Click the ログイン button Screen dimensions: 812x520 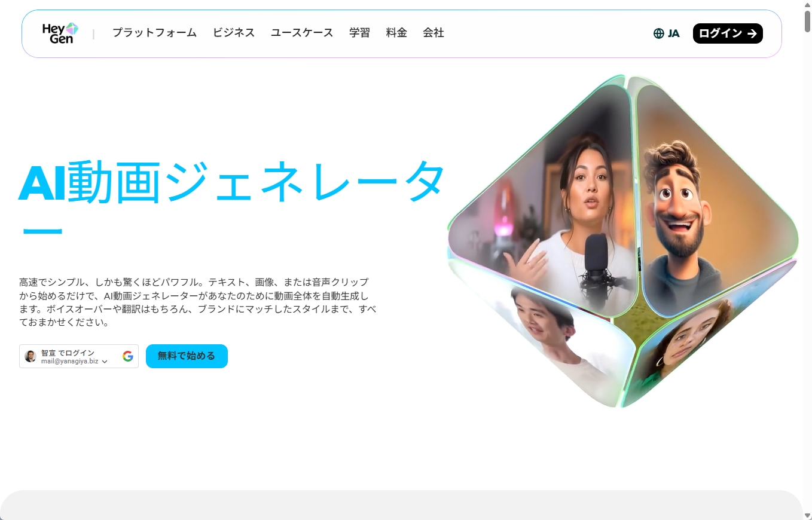pos(727,33)
